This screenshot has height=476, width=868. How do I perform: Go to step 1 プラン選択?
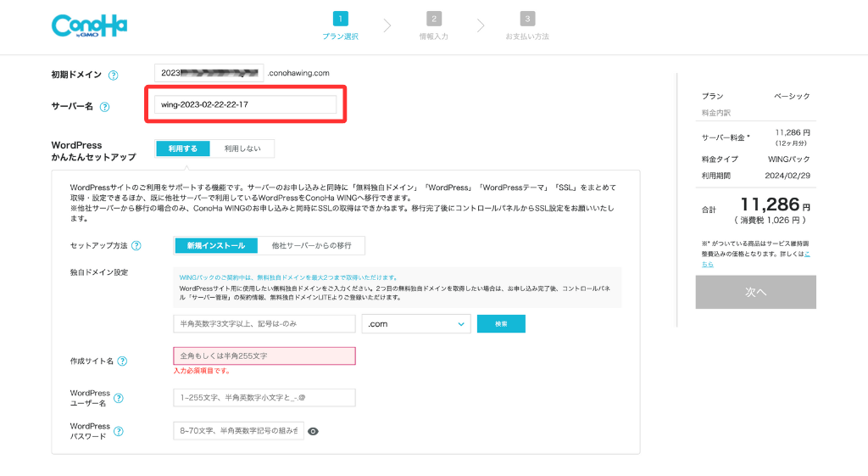pos(341,26)
